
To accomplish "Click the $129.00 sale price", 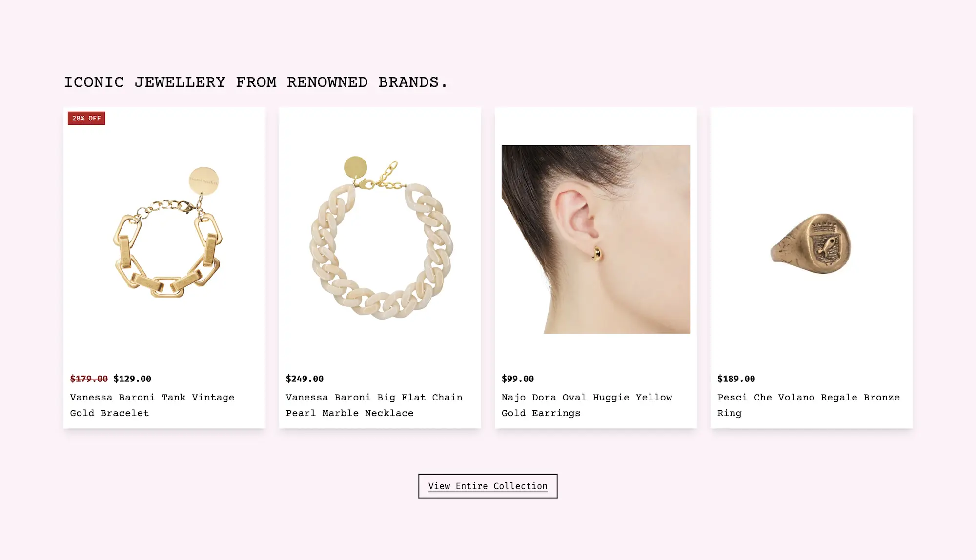I will point(132,379).
